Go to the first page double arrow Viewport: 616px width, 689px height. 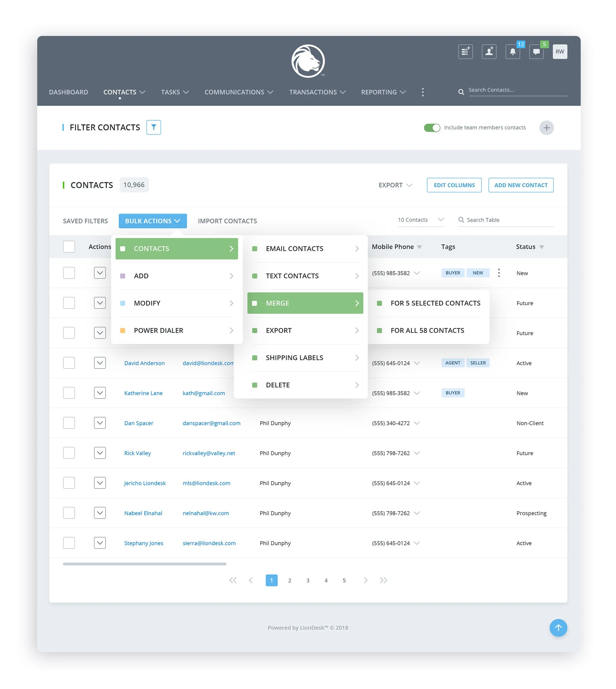coord(233,580)
